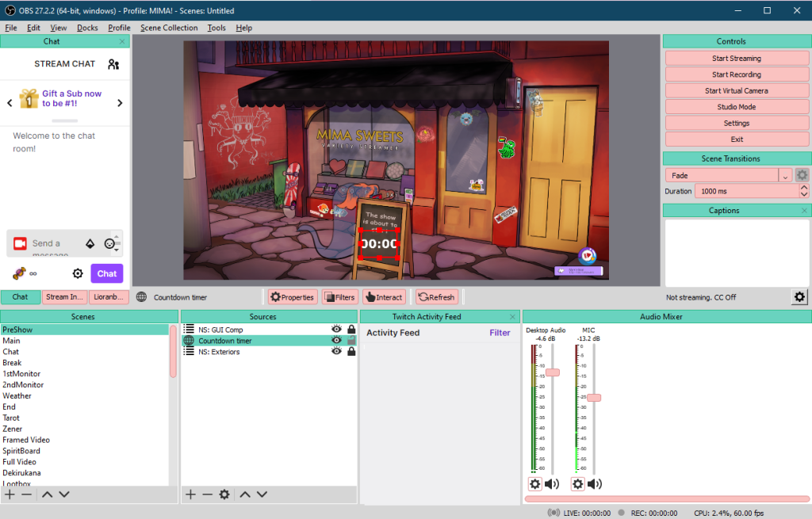Toggle visibility of NS: Exteriors source
This screenshot has height=519, width=812.
337,352
